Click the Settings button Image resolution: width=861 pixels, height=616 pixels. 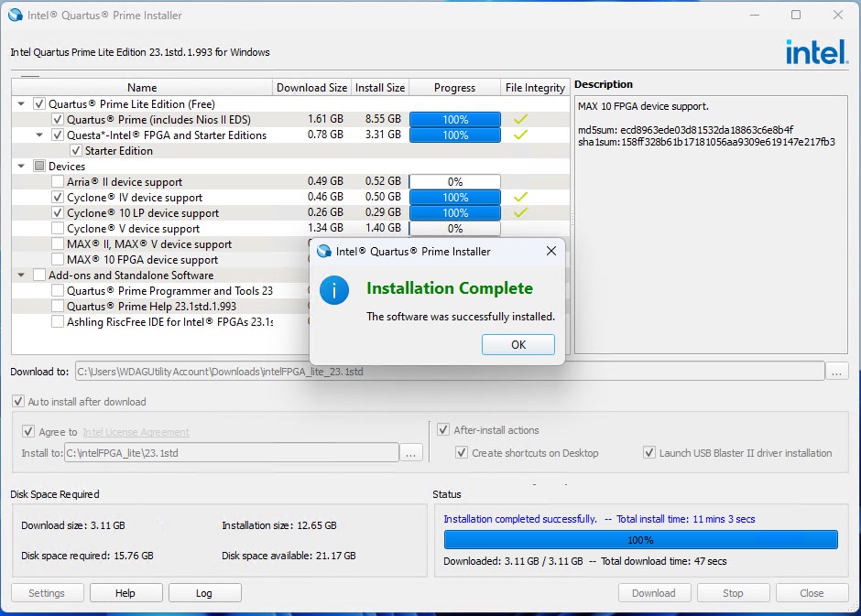click(x=48, y=593)
